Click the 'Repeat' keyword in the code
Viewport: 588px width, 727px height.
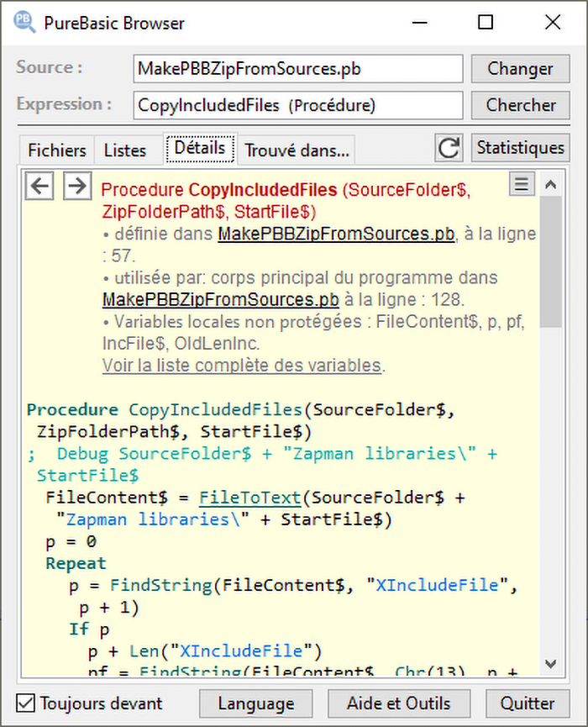tap(76, 563)
